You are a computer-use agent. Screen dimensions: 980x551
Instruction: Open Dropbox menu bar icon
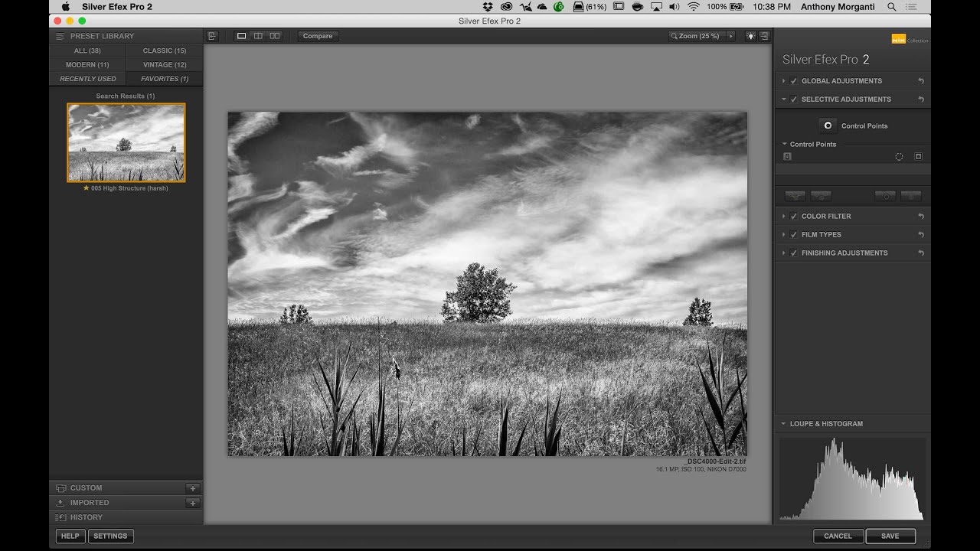(x=488, y=7)
